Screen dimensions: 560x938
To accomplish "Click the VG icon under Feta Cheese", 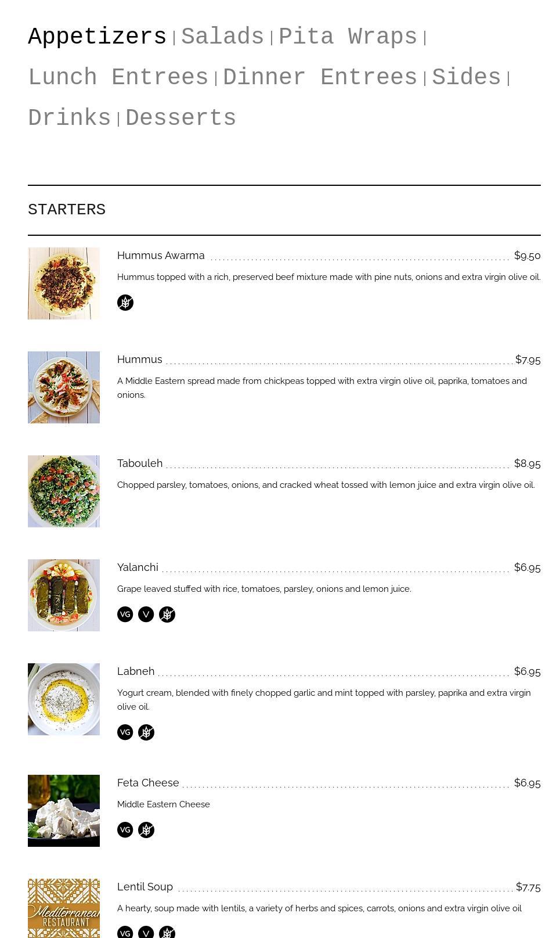I will 125,830.
